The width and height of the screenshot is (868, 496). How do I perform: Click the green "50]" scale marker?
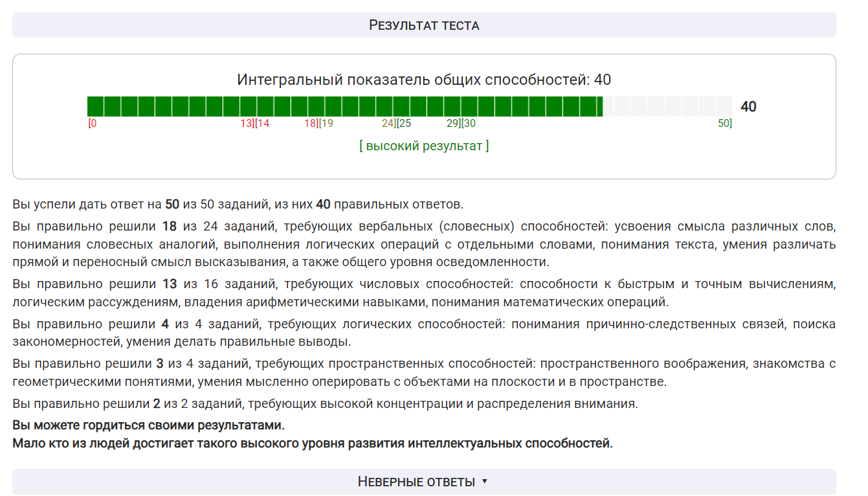(724, 124)
